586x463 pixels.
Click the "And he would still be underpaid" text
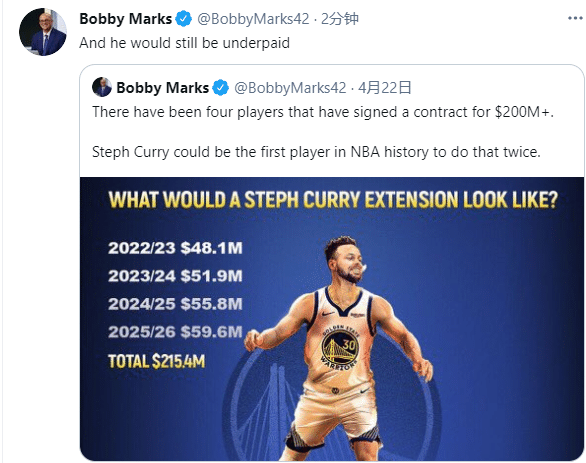click(185, 43)
